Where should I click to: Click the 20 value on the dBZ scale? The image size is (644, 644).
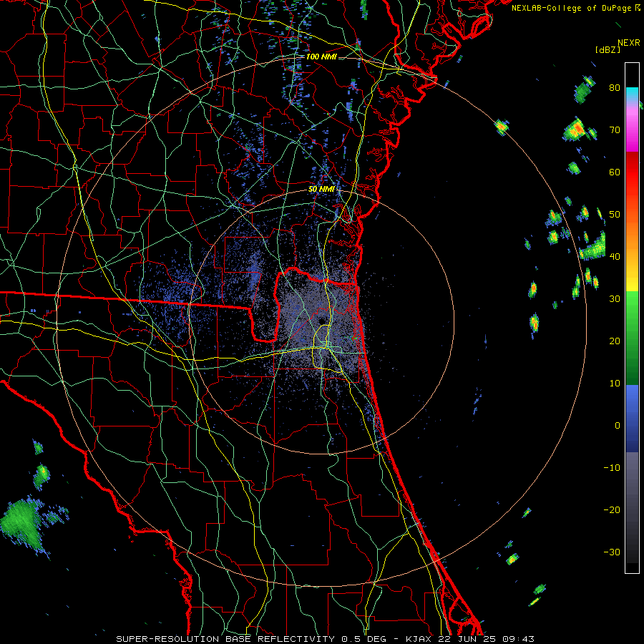point(615,341)
